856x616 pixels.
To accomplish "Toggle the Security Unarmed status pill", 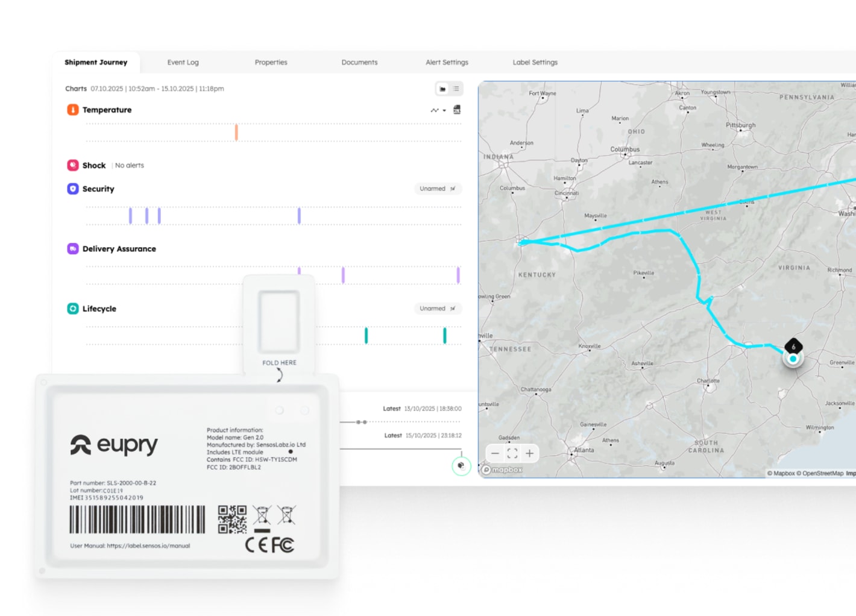I will coord(438,189).
